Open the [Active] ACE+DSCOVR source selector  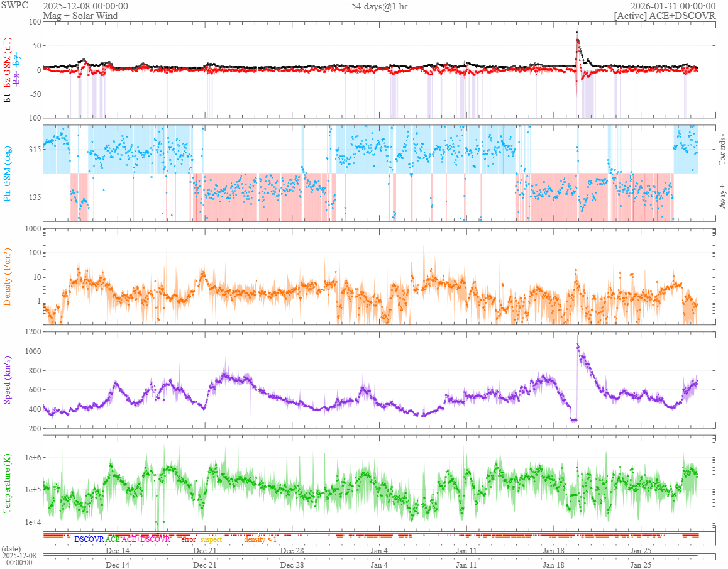tap(665, 16)
